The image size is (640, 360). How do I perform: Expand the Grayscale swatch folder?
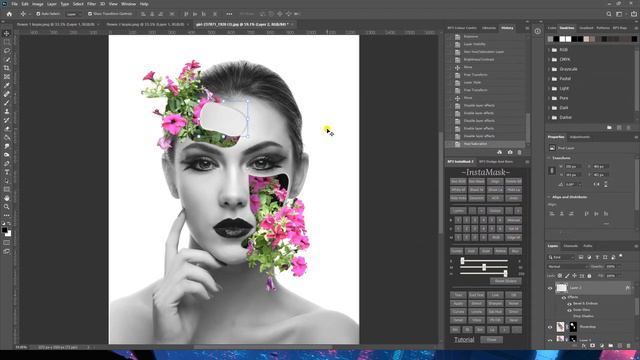pyautogui.click(x=549, y=69)
